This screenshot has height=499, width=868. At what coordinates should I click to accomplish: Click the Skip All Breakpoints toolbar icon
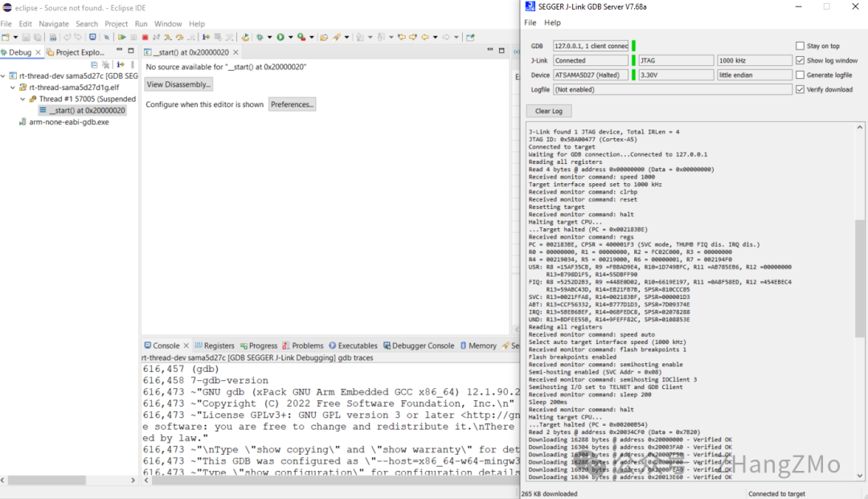[107, 37]
